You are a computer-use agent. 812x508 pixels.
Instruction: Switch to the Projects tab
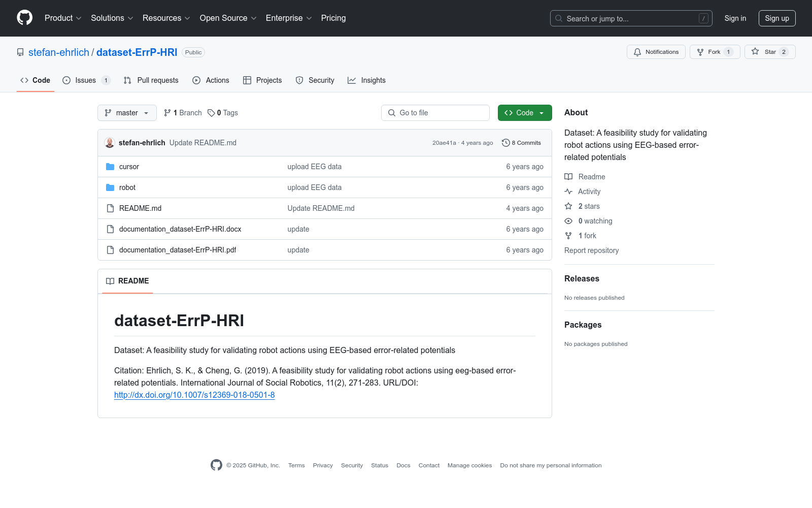[x=262, y=80]
